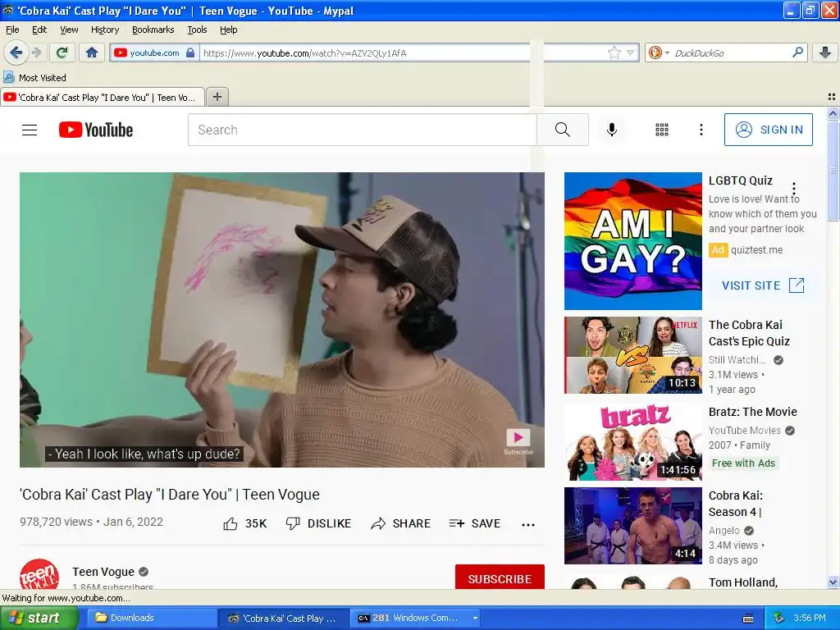
Task: Focus the YouTube Search field
Action: pyautogui.click(x=362, y=130)
